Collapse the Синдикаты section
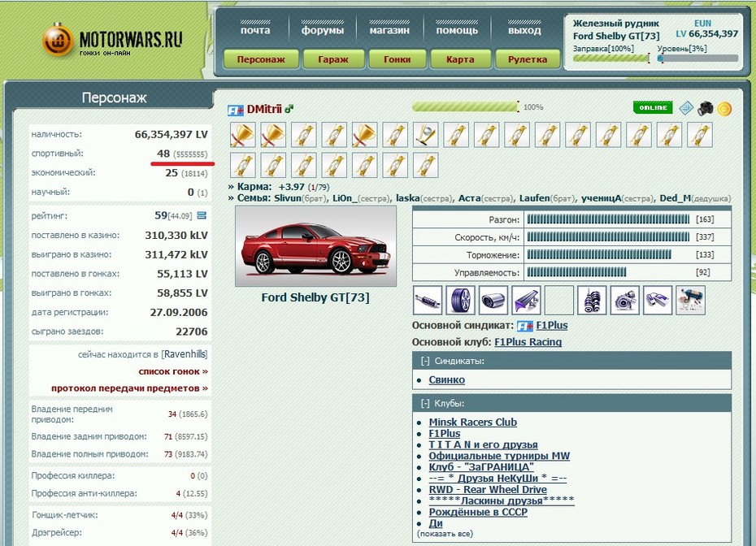The width and height of the screenshot is (756, 546). click(425, 361)
